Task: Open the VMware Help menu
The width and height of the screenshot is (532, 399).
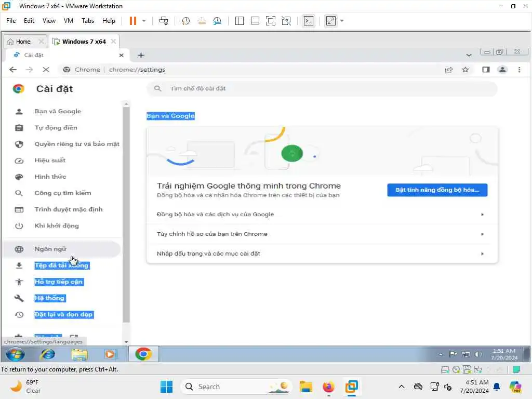Action: tap(109, 21)
